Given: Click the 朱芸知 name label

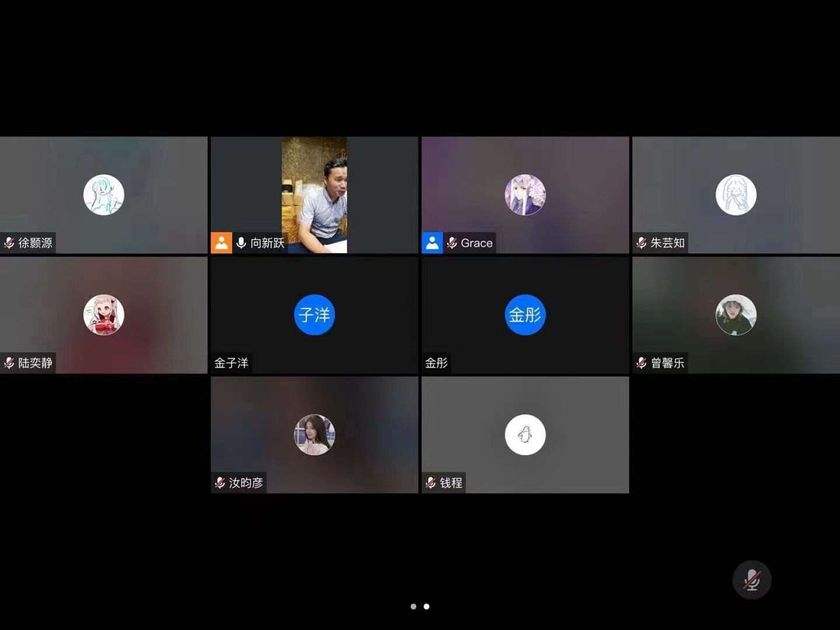Looking at the screenshot, I should [x=667, y=243].
